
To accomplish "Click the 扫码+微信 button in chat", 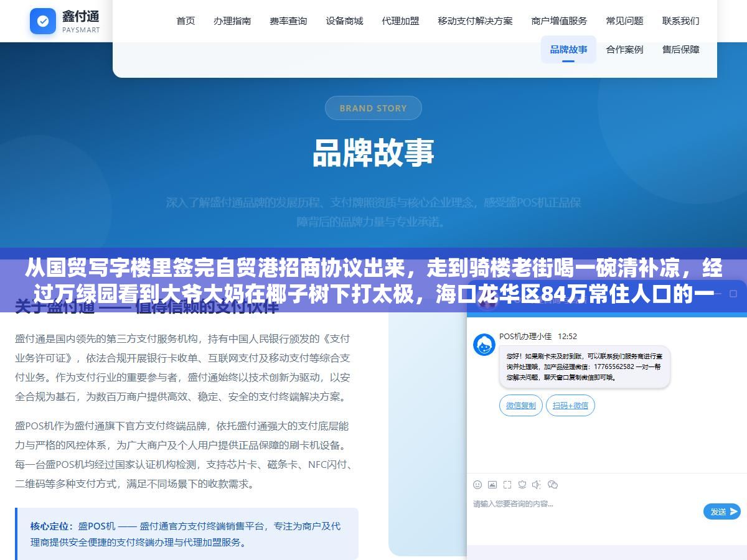I will 570,406.
